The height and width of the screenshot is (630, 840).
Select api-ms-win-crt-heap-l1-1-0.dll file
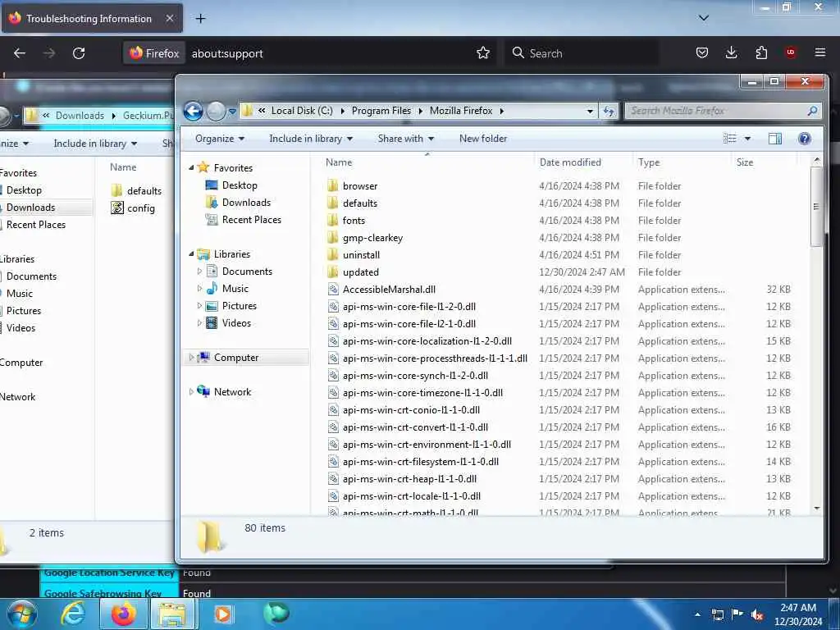click(x=409, y=479)
